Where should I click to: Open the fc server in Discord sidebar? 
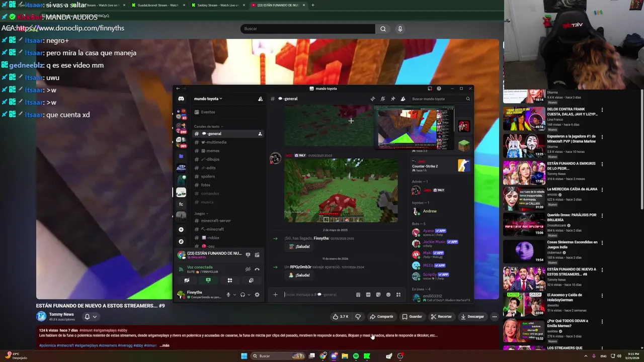coord(181,204)
